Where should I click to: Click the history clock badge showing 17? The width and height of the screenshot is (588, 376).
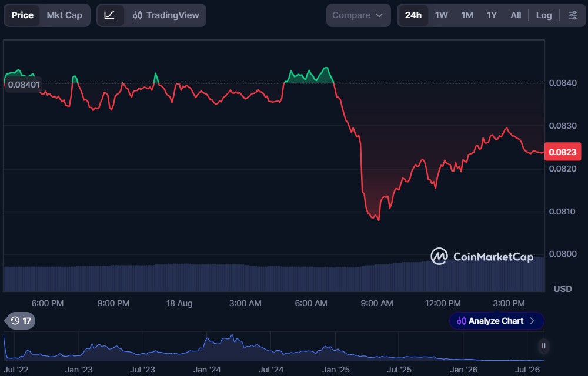[x=21, y=321]
